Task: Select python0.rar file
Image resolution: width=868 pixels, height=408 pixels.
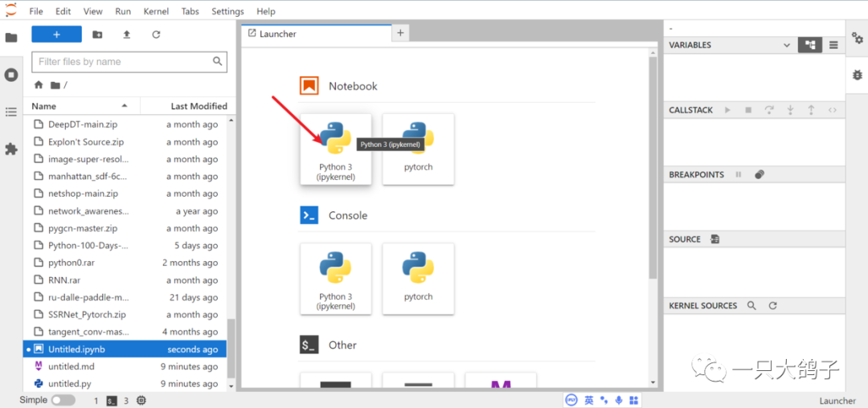Action: pyautogui.click(x=125, y=263)
